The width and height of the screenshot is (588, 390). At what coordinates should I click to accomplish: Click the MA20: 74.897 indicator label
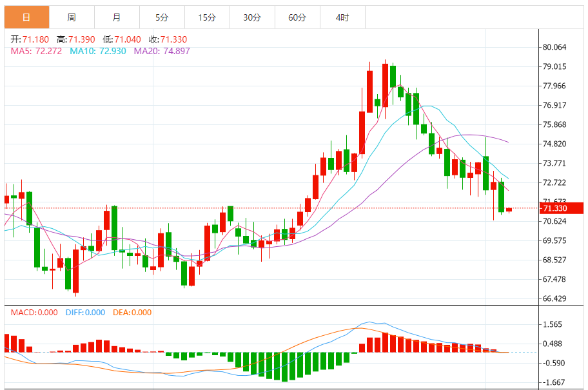click(x=162, y=51)
